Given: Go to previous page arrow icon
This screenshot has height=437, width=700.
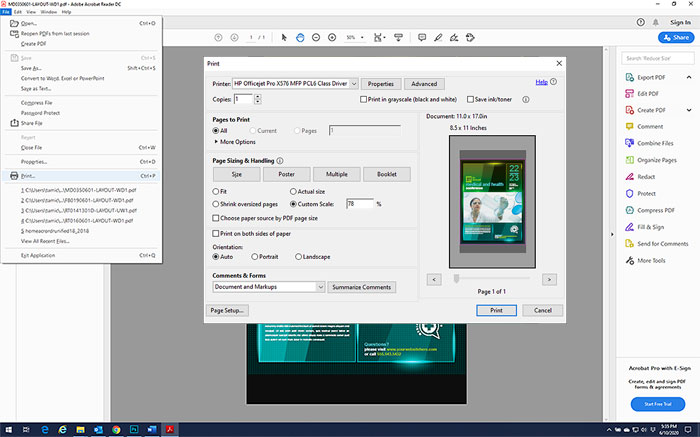Looking at the screenshot, I should point(218,37).
